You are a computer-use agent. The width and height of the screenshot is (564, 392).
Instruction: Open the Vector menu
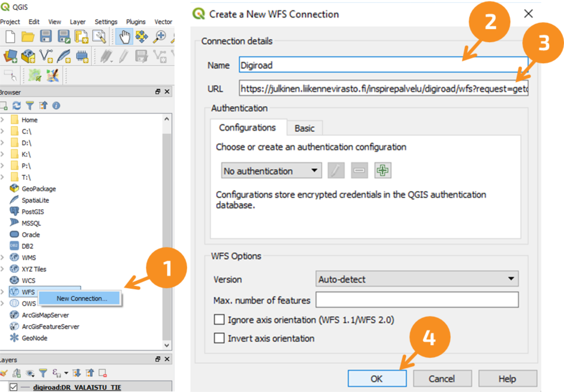tap(163, 22)
